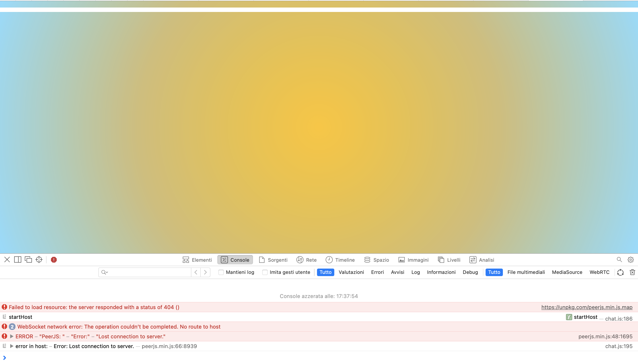Open the peerjs.min.js.map link
The image size is (638, 364).
pos(587,307)
